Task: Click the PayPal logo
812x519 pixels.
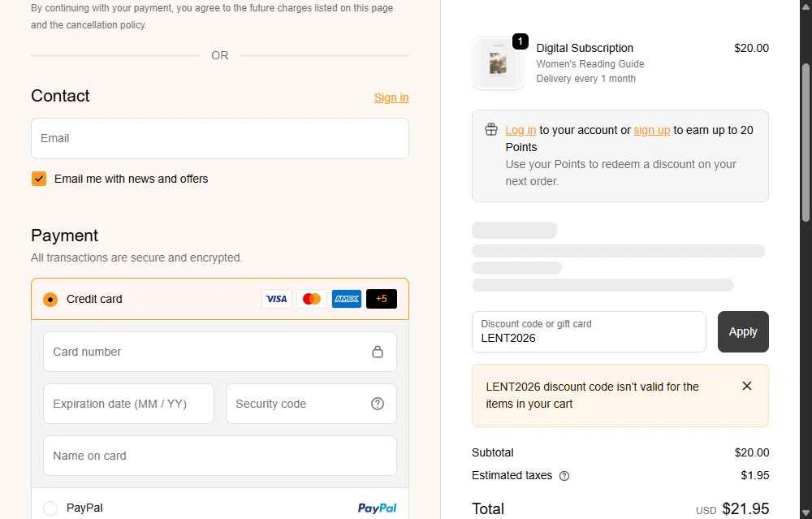Action: (377, 508)
